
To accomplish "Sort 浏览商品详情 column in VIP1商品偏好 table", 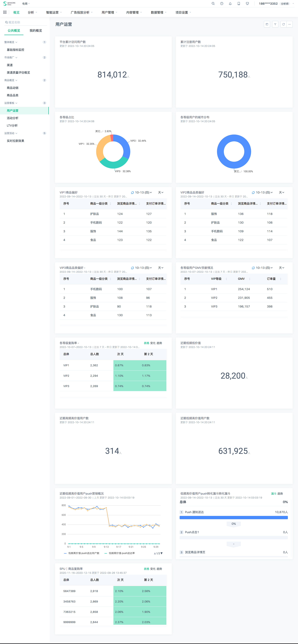I will click(139, 204).
